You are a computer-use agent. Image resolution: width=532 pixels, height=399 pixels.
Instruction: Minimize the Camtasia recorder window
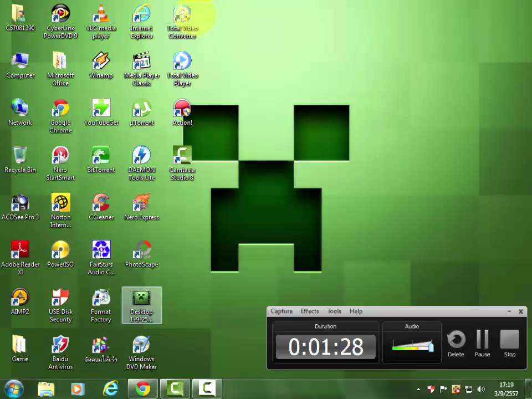click(509, 311)
